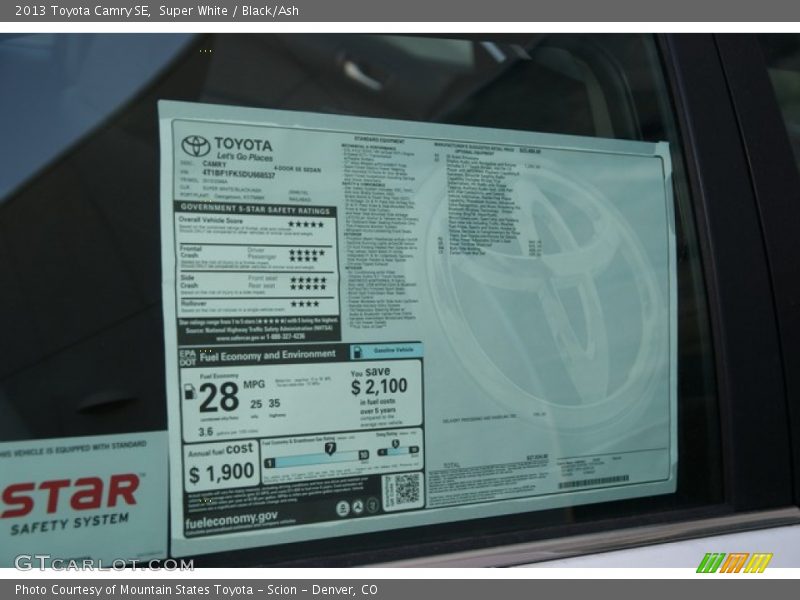
Task: Click the Fuel Economy & Greenhouse Gas Rating scale
Action: tap(315, 456)
